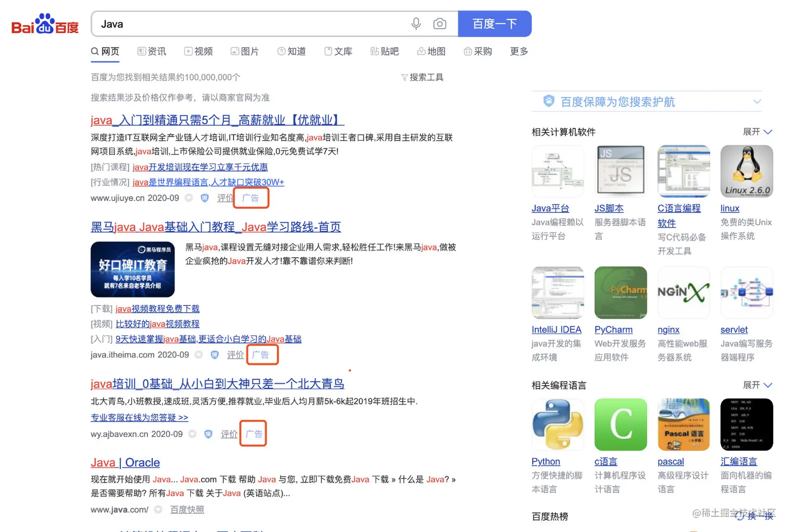This screenshot has height=532, width=790.
Task: Click the Baidu logo
Action: coord(45,24)
